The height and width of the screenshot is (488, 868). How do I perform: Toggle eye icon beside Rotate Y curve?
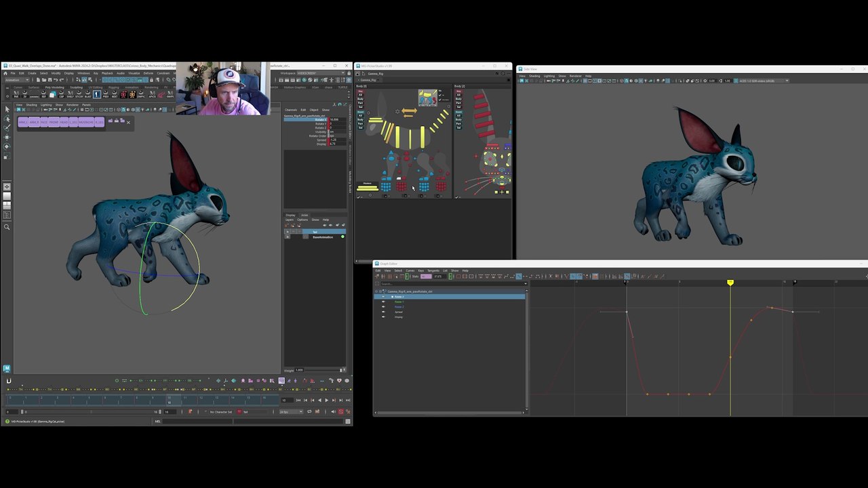tap(383, 302)
